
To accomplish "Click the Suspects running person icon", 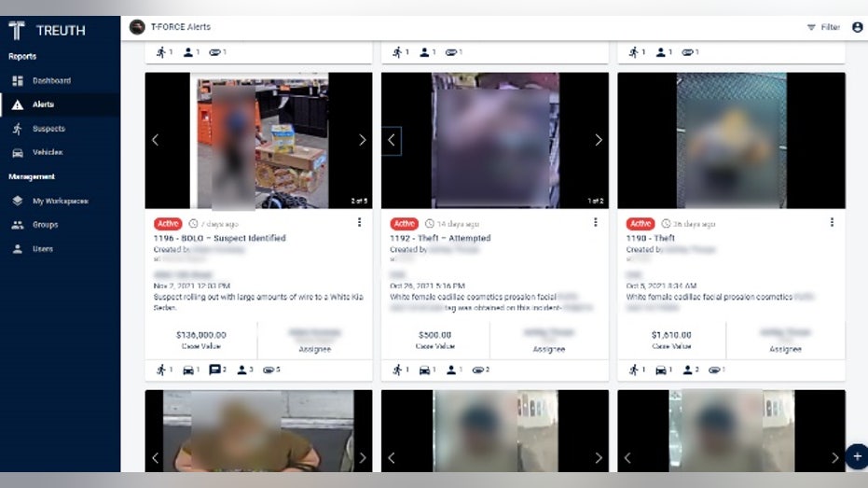I will pyautogui.click(x=18, y=129).
